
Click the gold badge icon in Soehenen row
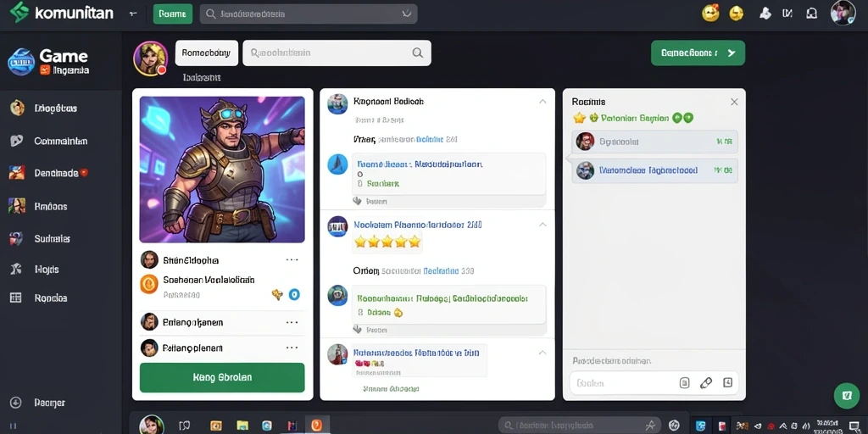coord(277,294)
